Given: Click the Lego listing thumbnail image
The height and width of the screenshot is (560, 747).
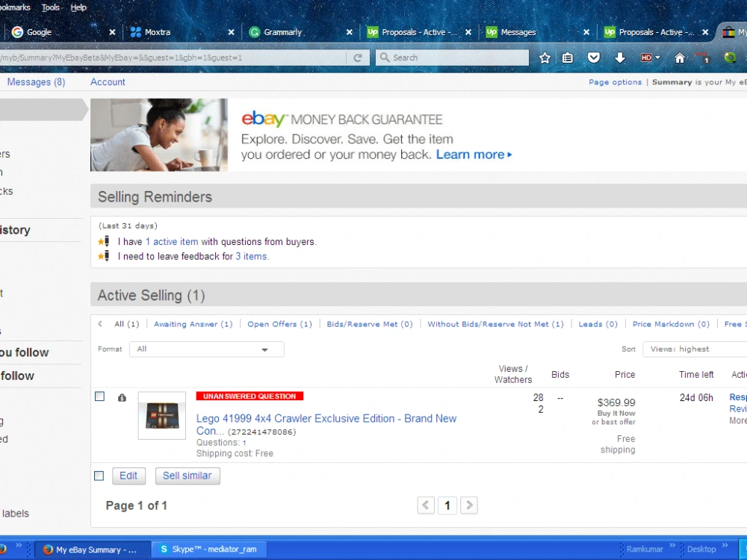Looking at the screenshot, I should 161,415.
